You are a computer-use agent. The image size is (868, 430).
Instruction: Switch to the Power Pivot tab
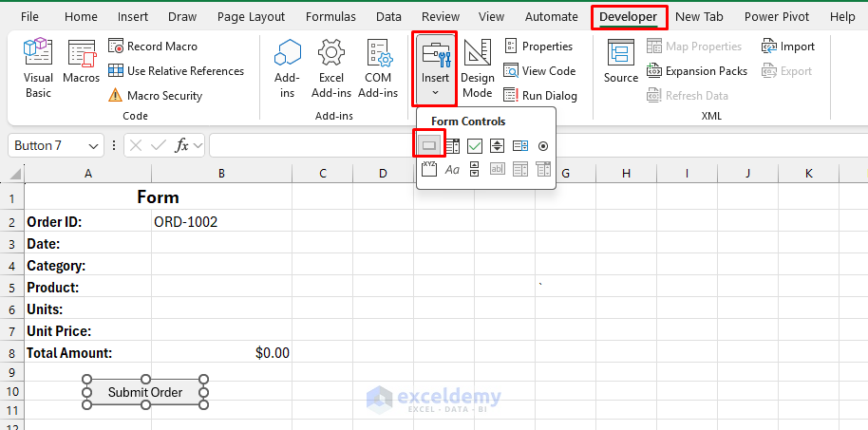pos(777,17)
